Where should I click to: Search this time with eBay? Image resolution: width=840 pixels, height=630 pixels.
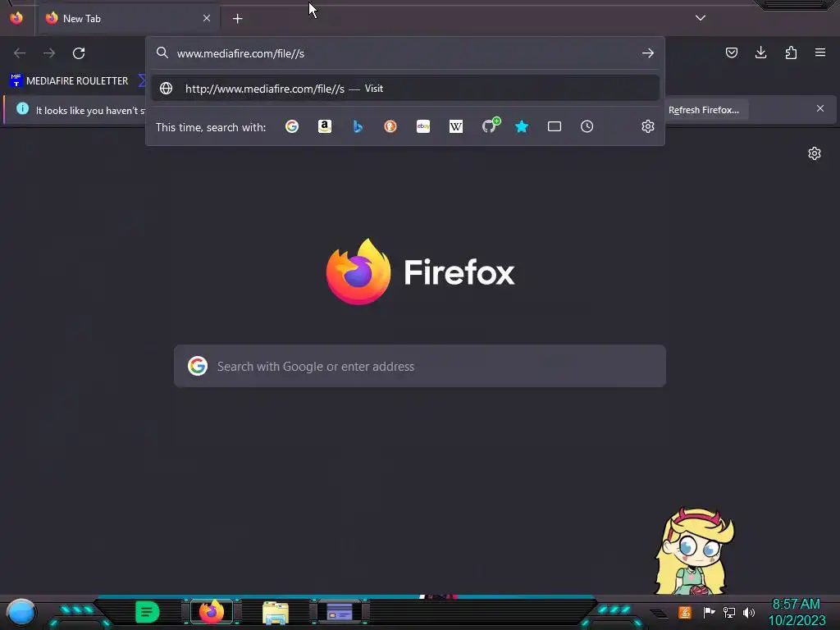click(423, 126)
